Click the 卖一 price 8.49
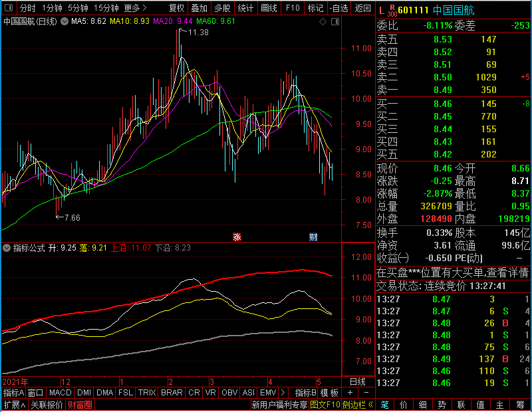 [x=443, y=90]
